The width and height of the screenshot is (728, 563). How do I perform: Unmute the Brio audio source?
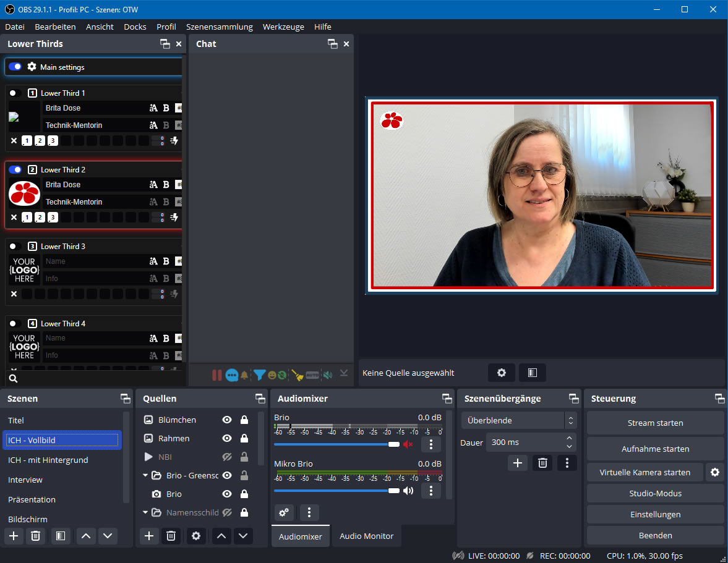click(x=408, y=444)
